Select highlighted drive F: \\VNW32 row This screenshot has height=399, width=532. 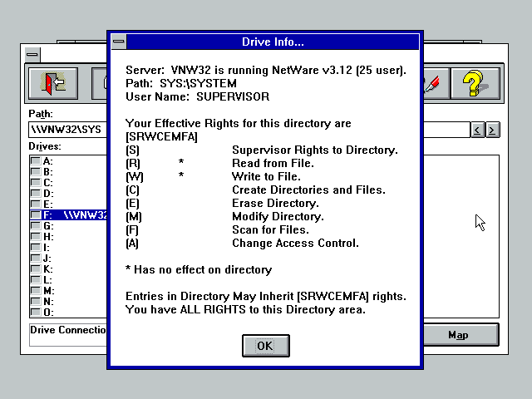tap(68, 214)
